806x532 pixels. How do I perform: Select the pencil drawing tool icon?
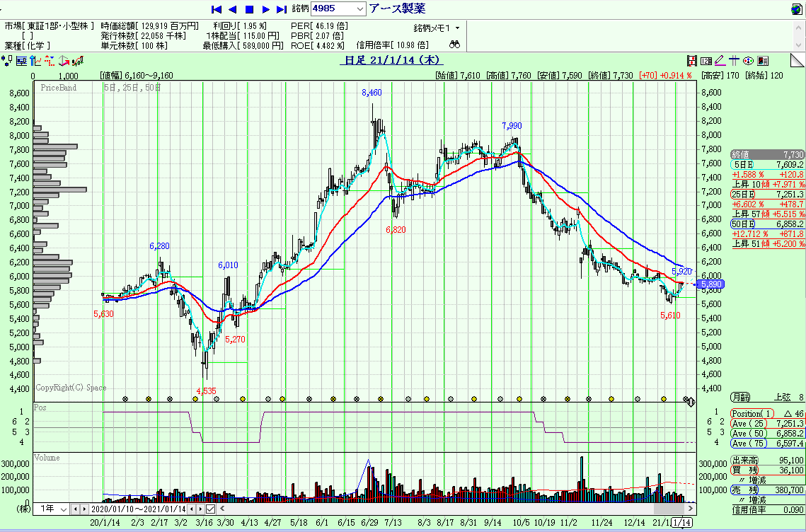click(720, 61)
